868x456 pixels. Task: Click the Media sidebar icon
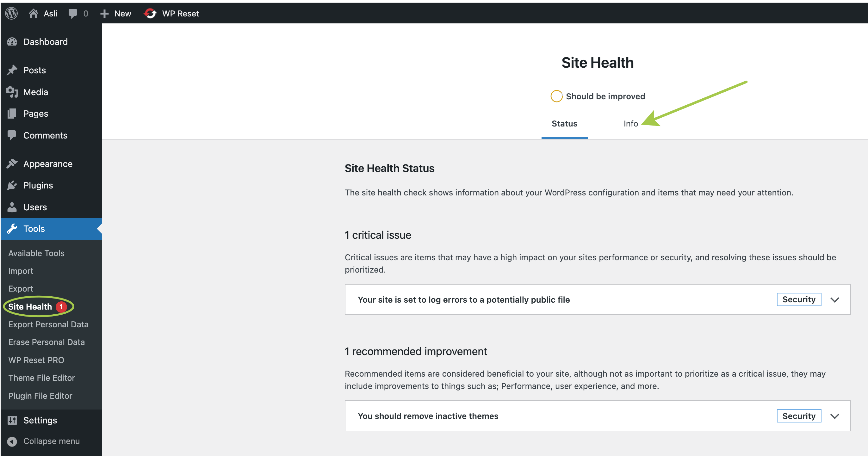click(x=12, y=92)
